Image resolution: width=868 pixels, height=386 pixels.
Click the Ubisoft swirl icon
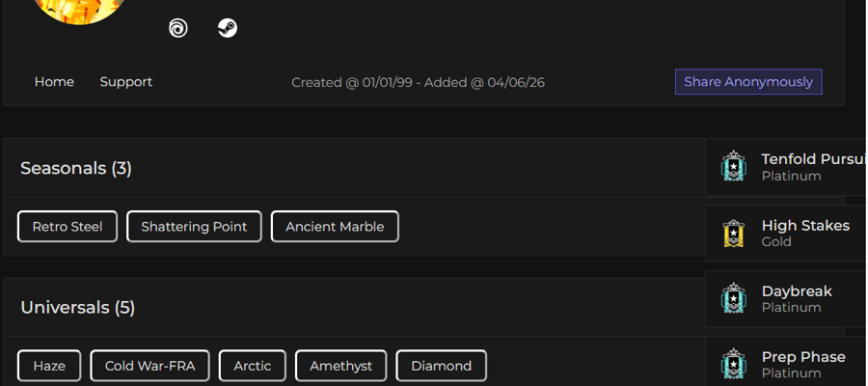178,28
